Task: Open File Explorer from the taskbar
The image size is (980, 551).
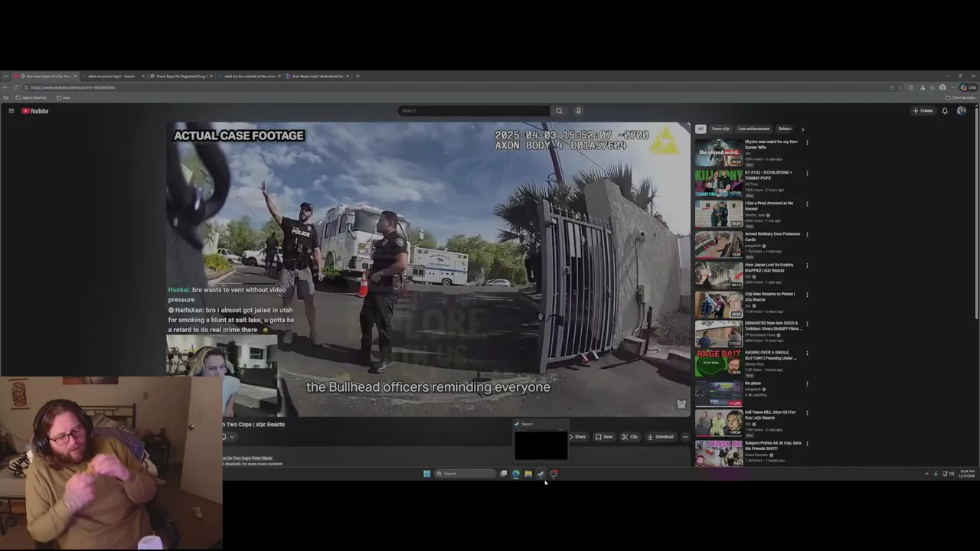Action: [x=528, y=474]
